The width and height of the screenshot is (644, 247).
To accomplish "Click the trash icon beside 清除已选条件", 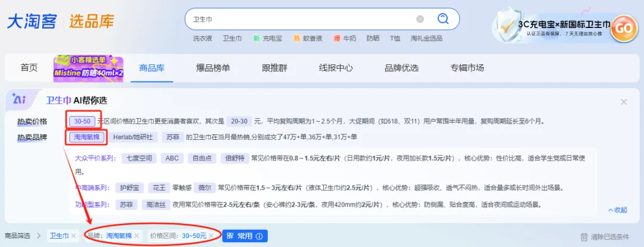I will (x=584, y=236).
